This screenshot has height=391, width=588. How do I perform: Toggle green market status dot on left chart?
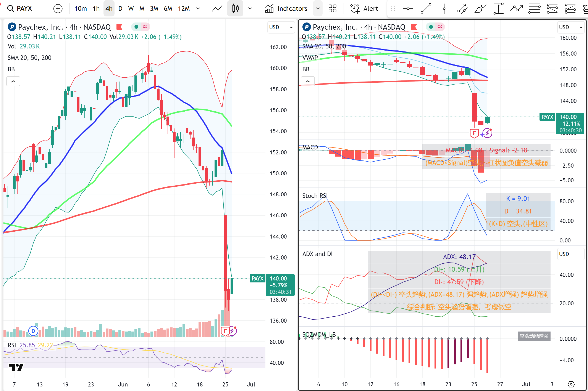(x=136, y=27)
